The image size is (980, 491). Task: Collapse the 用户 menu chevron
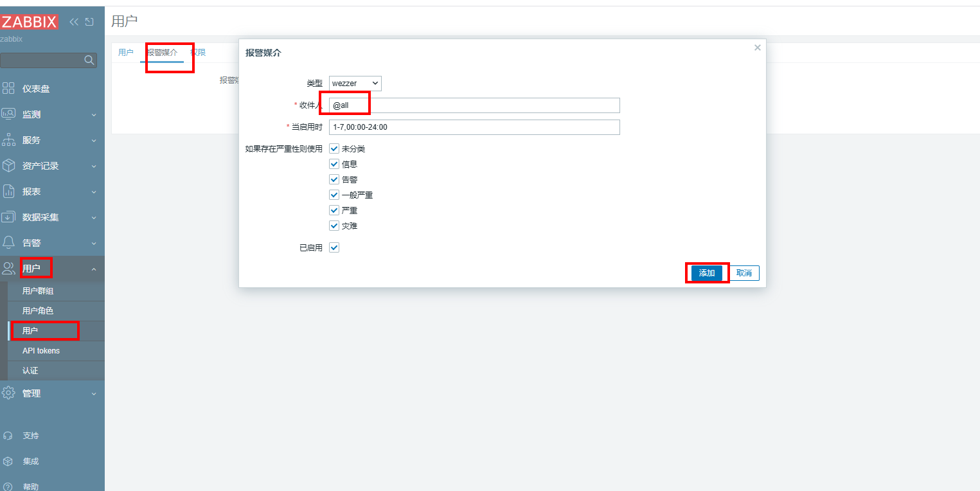click(94, 269)
